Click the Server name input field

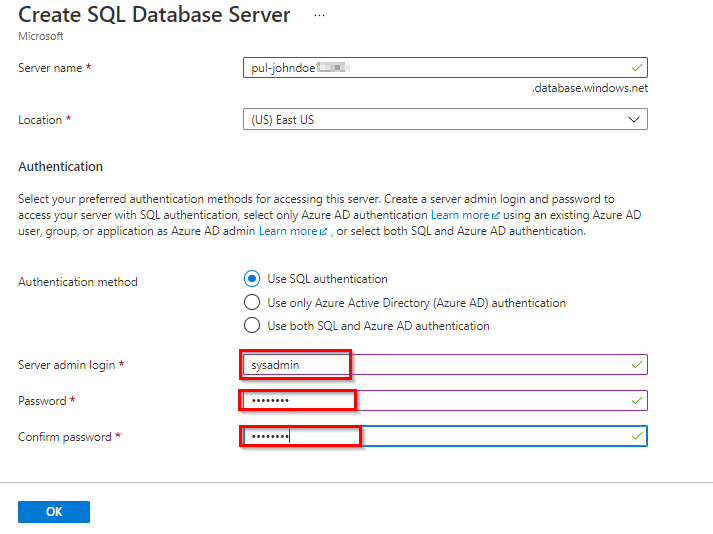tap(445, 68)
